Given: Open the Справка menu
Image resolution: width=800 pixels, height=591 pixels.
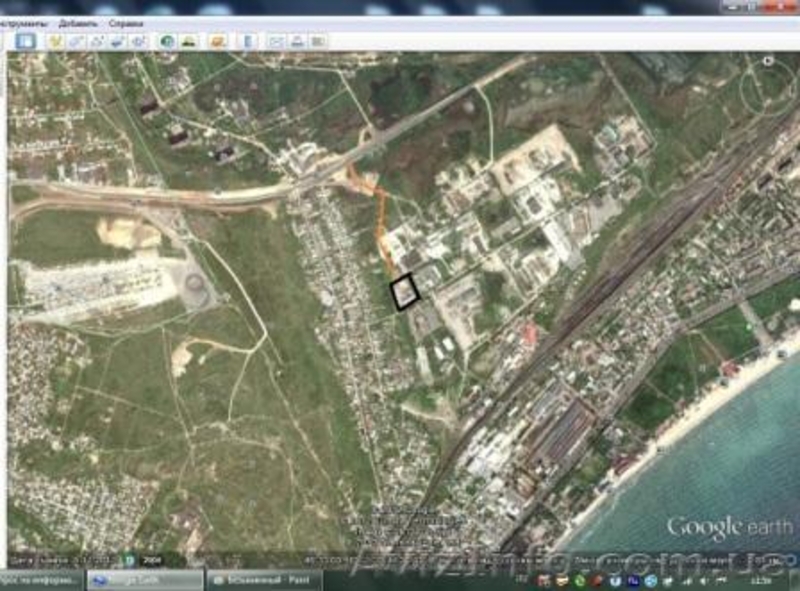Looking at the screenshot, I should coord(126,21).
